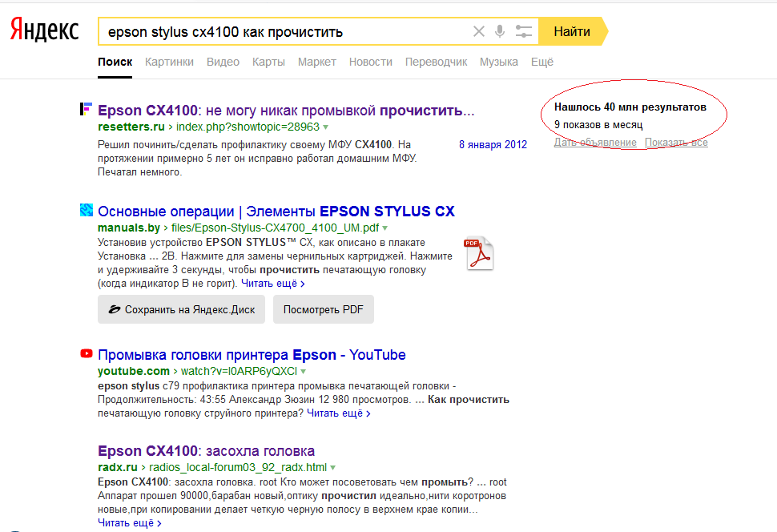Image resolution: width=777 pixels, height=532 pixels.
Task: Open the radios_local-forum03_92_radx.html path link
Action: [238, 468]
